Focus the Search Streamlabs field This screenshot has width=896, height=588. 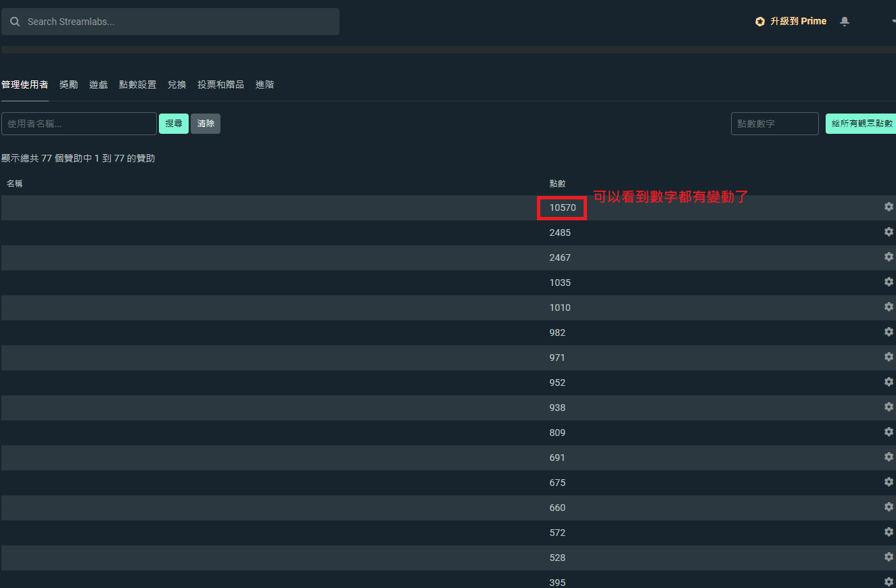pos(170,22)
